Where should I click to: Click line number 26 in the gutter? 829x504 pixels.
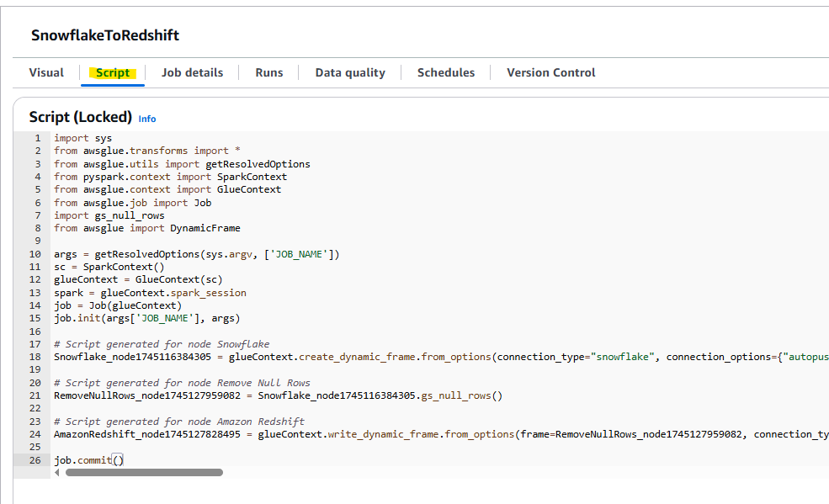tap(35, 460)
